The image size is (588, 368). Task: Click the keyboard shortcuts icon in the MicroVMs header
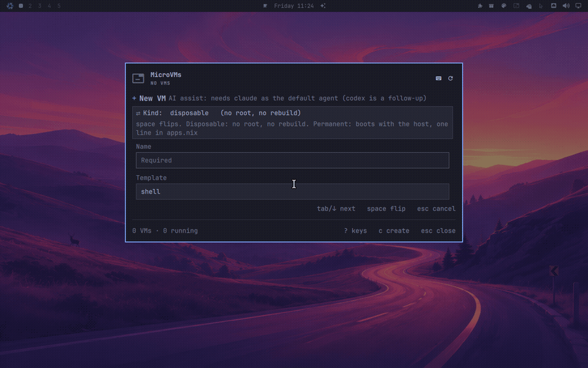[x=438, y=78]
